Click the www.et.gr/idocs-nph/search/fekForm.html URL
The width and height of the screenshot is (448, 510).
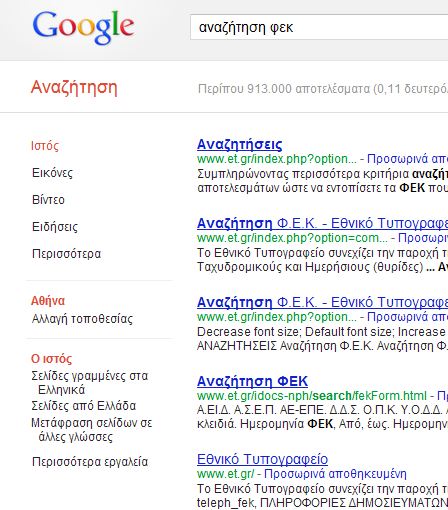312,396
